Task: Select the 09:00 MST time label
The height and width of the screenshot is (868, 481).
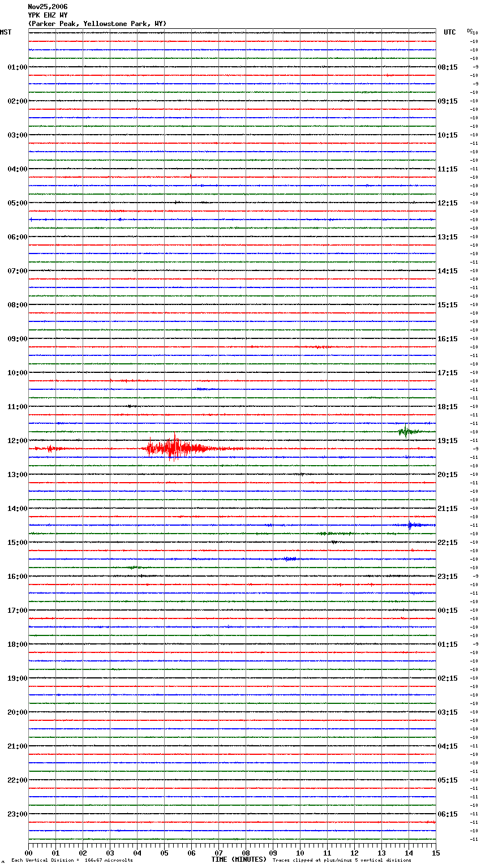Action: (17, 339)
